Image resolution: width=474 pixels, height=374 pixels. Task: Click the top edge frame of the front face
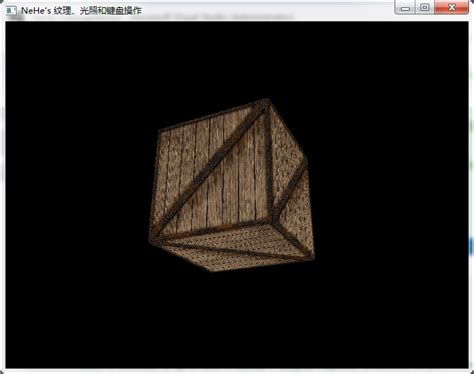(x=213, y=116)
